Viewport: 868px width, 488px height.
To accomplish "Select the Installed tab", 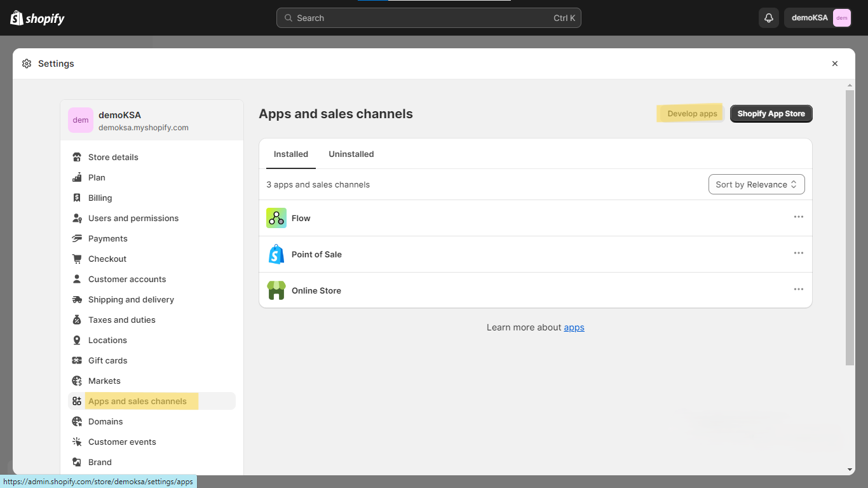I will [x=290, y=154].
